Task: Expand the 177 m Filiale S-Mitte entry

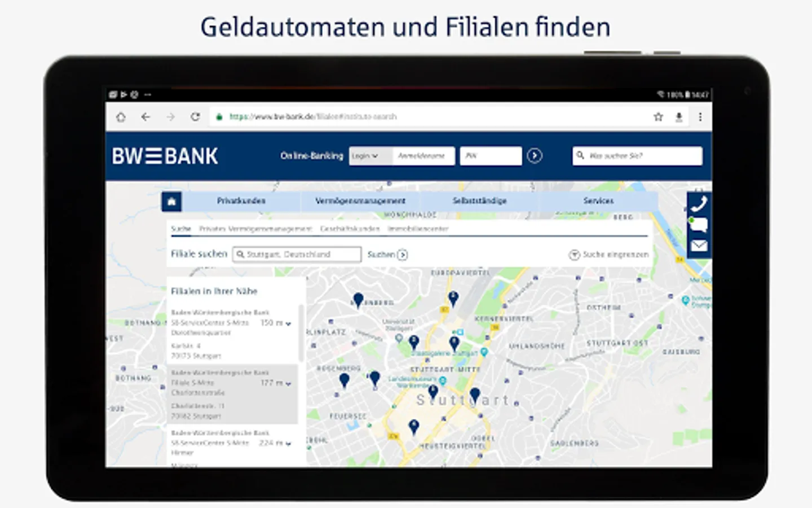Action: (x=288, y=384)
